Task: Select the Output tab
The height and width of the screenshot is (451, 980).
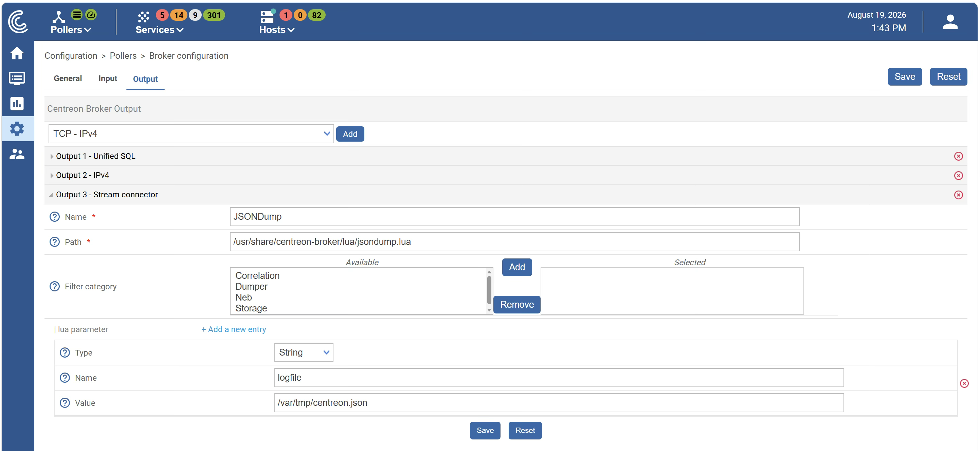Action: tap(145, 79)
